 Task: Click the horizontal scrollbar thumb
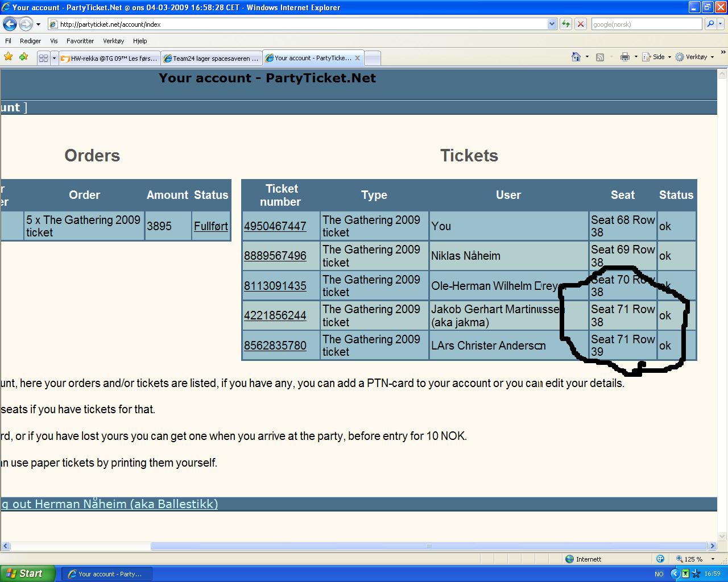429,546
